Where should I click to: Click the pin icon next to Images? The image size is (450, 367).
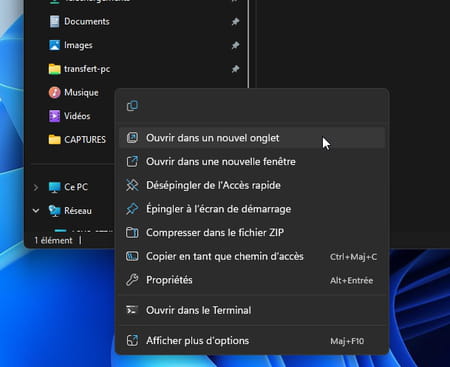tap(235, 45)
